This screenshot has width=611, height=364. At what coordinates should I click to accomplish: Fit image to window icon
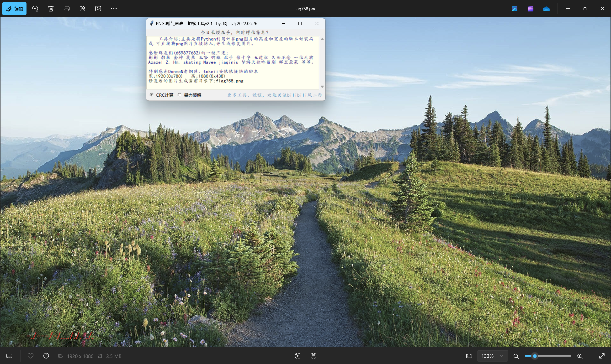pos(469,356)
